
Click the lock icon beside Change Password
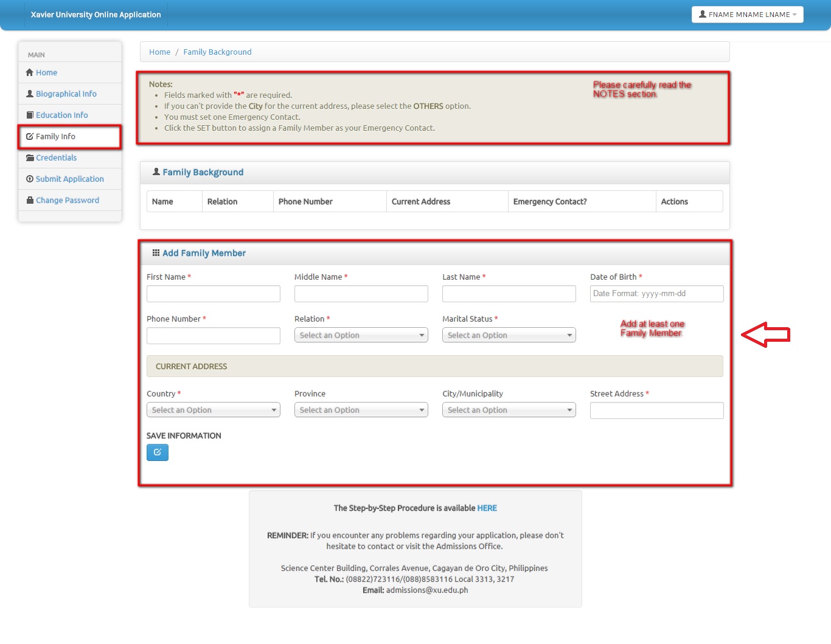29,200
